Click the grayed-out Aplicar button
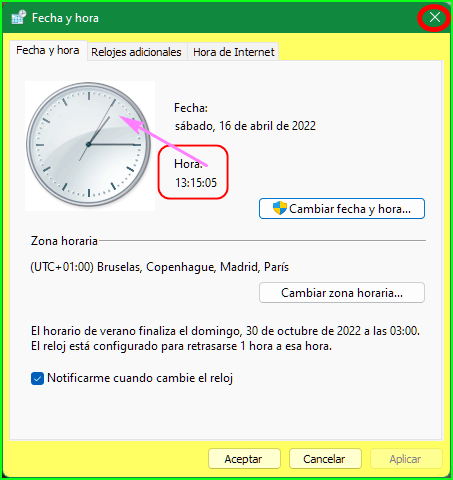Screen dimensions: 453x480 click(406, 459)
